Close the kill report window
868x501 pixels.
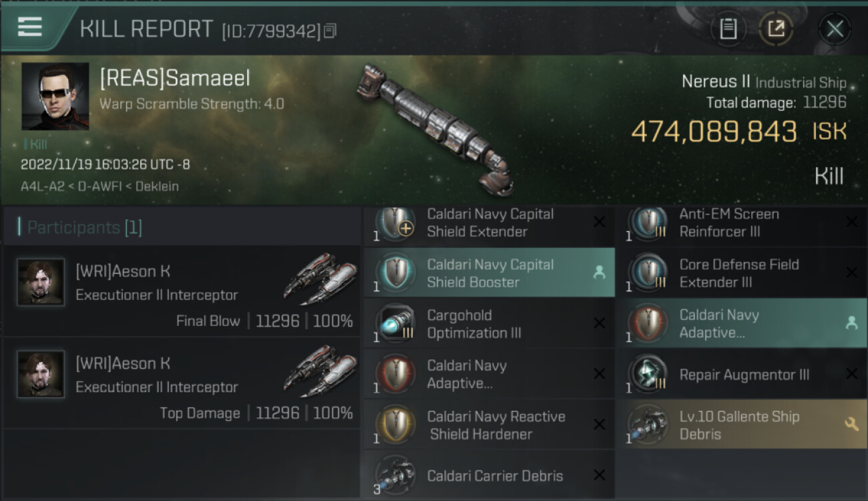[835, 29]
